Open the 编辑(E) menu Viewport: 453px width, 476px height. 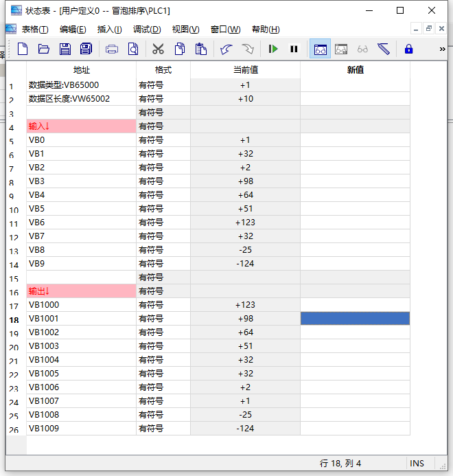tap(73, 30)
